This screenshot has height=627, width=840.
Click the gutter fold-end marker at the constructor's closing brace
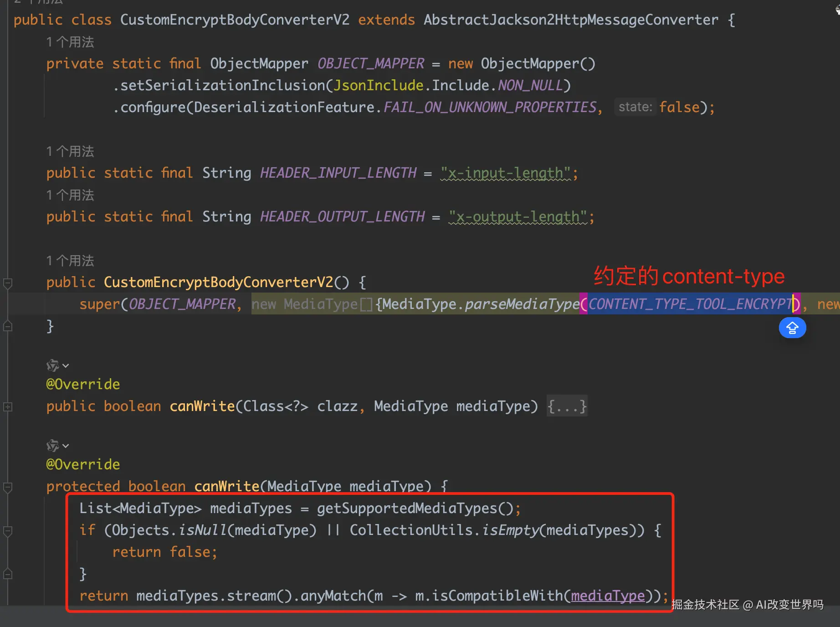pyautogui.click(x=8, y=326)
